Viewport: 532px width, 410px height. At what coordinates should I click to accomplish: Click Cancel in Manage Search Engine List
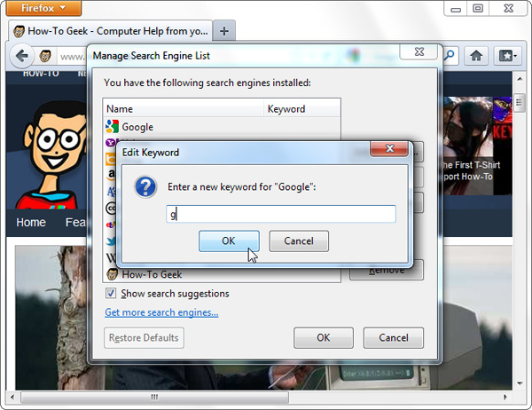(x=394, y=337)
